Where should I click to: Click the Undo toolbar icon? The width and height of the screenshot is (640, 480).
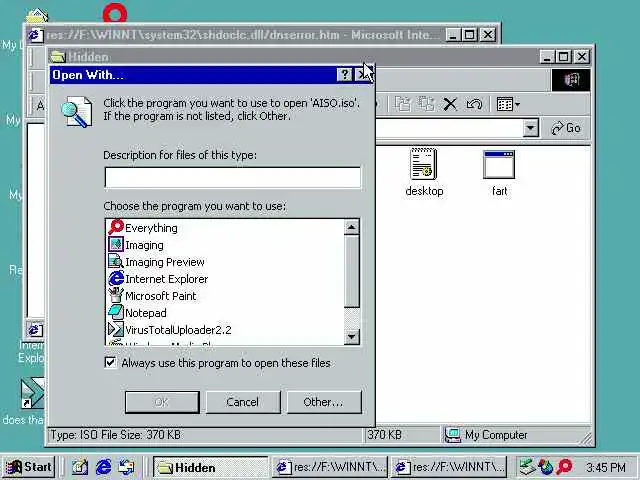[474, 104]
